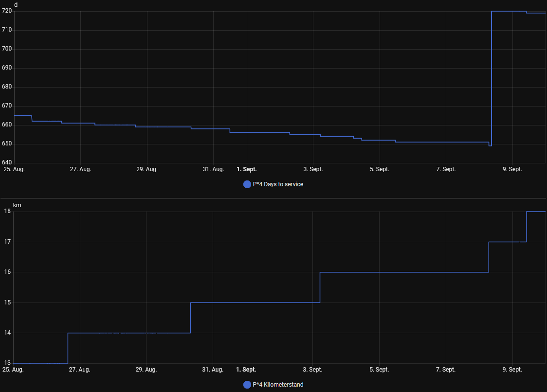This screenshot has height=392, width=547.
Task: Click '25. Aug.' on the Kilometerstand chart axis
Action: (x=13, y=369)
